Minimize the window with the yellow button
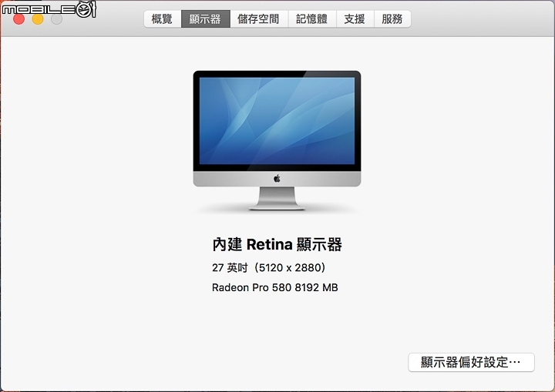 click(38, 18)
